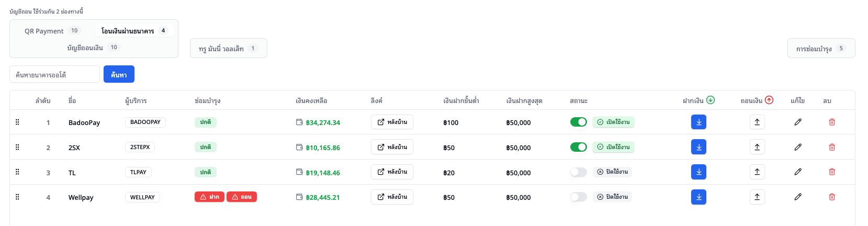Click the withdraw upload icon for Wellpay
This screenshot has width=868, height=226.
(x=757, y=197)
